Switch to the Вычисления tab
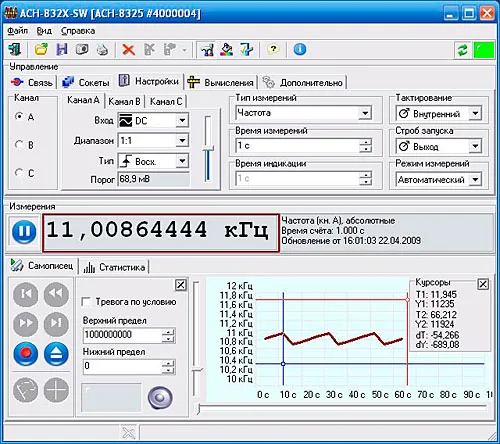The width and height of the screenshot is (500, 444). (x=221, y=82)
